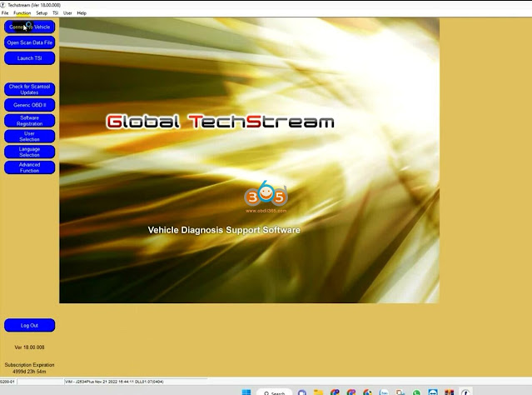This screenshot has width=532, height=395.
Task: Click the Techstream title bar icon
Action: 2,5
